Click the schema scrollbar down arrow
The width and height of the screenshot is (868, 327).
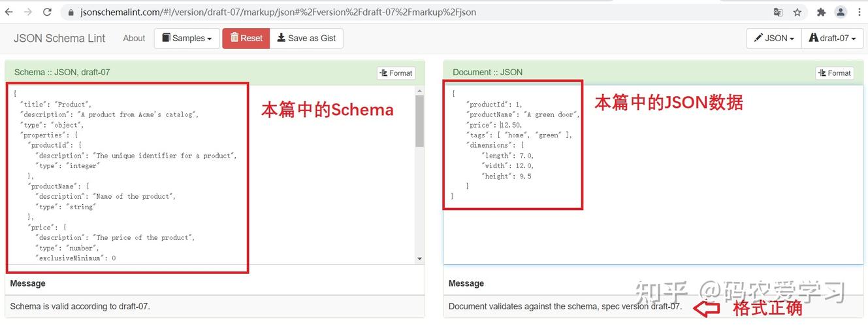[420, 259]
